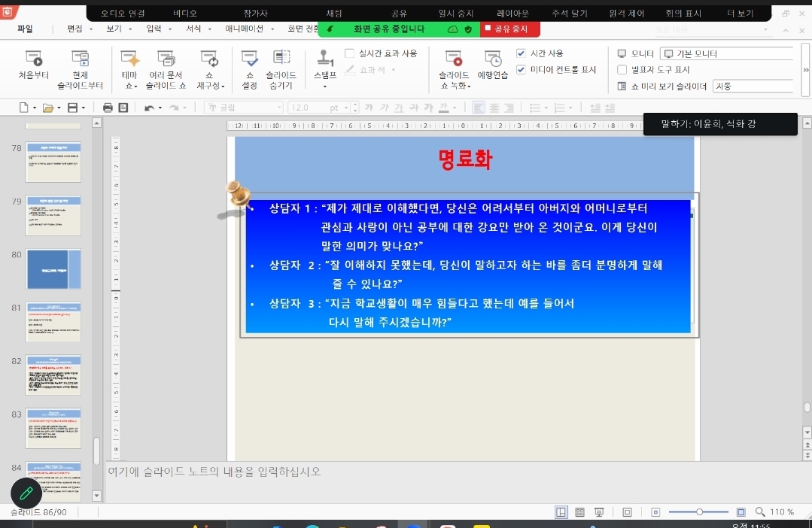Click the print icon in quick toolbar
812x528 pixels.
(x=108, y=108)
